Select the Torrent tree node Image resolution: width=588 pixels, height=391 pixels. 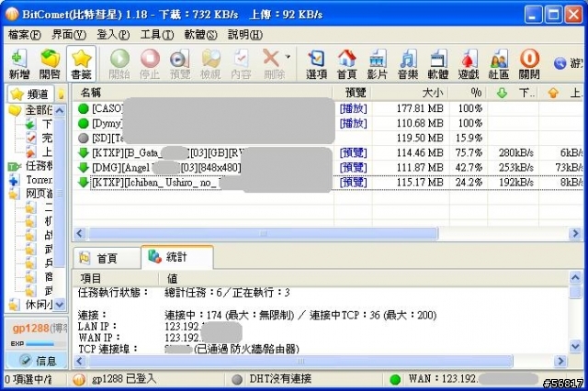coord(30,180)
